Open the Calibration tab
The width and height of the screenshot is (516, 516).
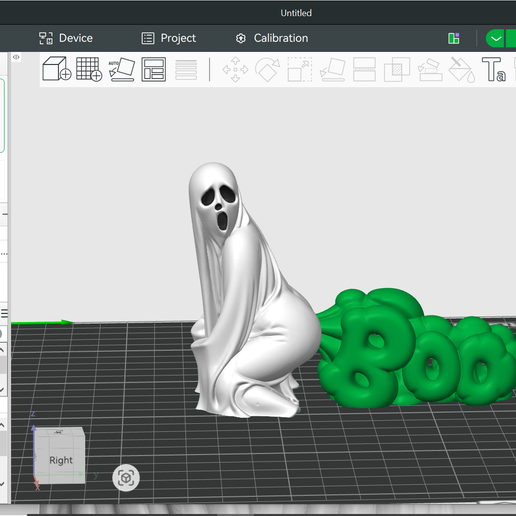point(272,38)
